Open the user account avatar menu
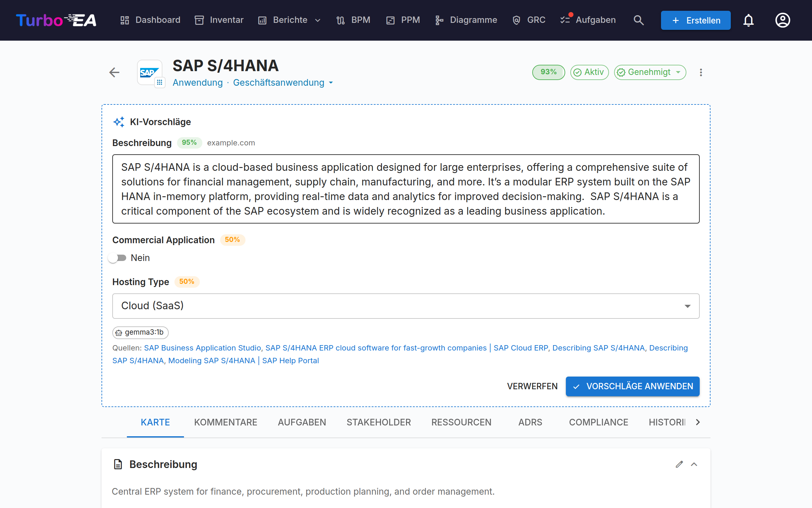Screen dimensions: 812x508 (x=783, y=20)
